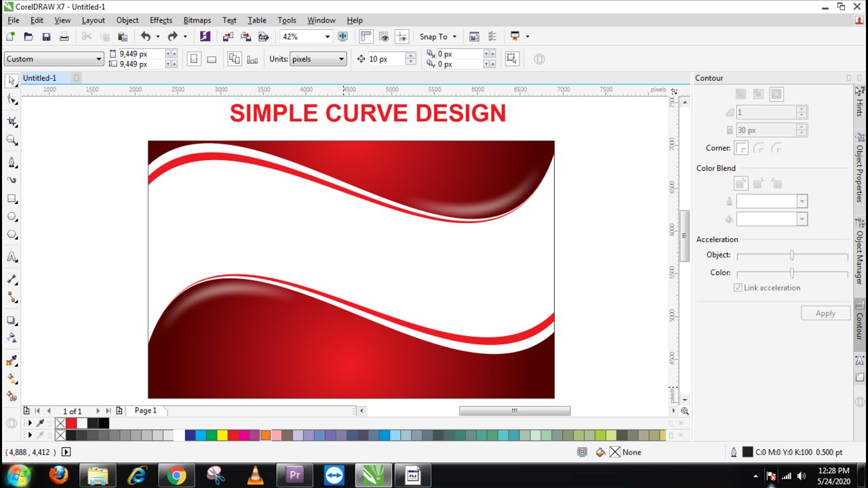Select the Smart Fill tool
Screen dimensions: 868x488
pos(12,396)
